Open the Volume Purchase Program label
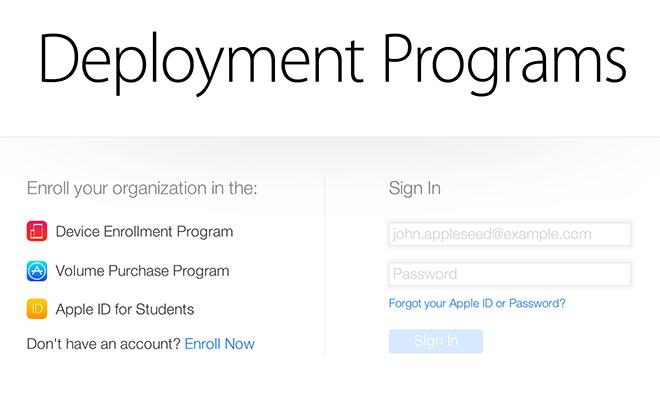660x396 pixels. point(142,271)
